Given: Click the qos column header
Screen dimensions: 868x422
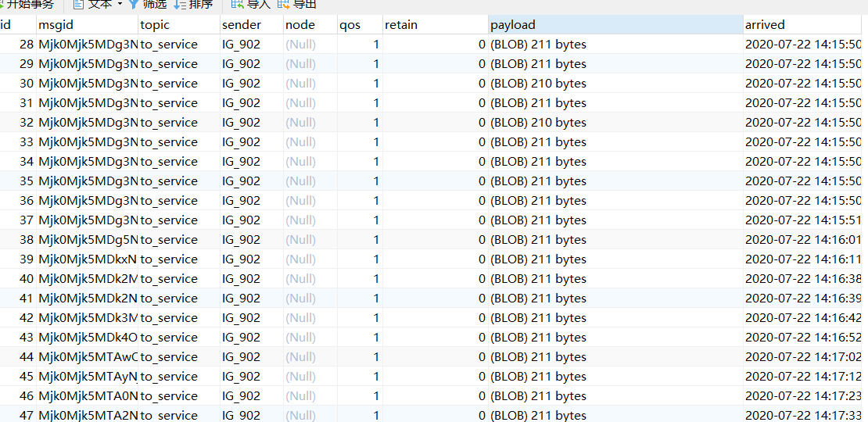Looking at the screenshot, I should pyautogui.click(x=359, y=25).
